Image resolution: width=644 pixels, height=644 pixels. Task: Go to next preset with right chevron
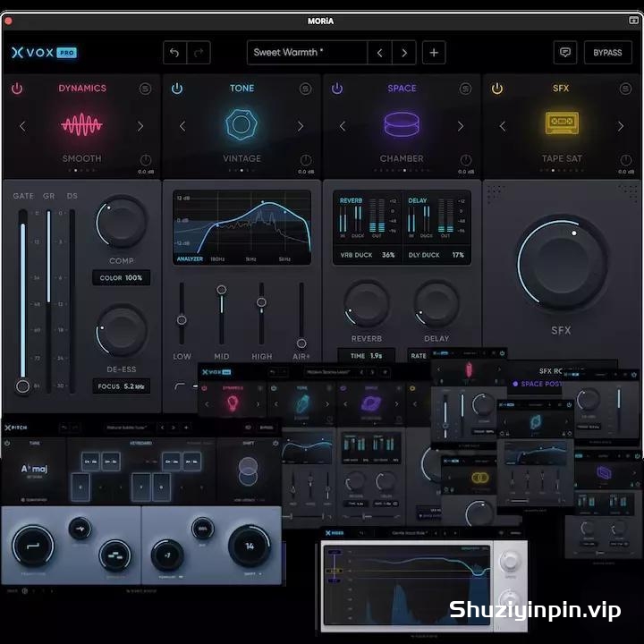(x=404, y=53)
